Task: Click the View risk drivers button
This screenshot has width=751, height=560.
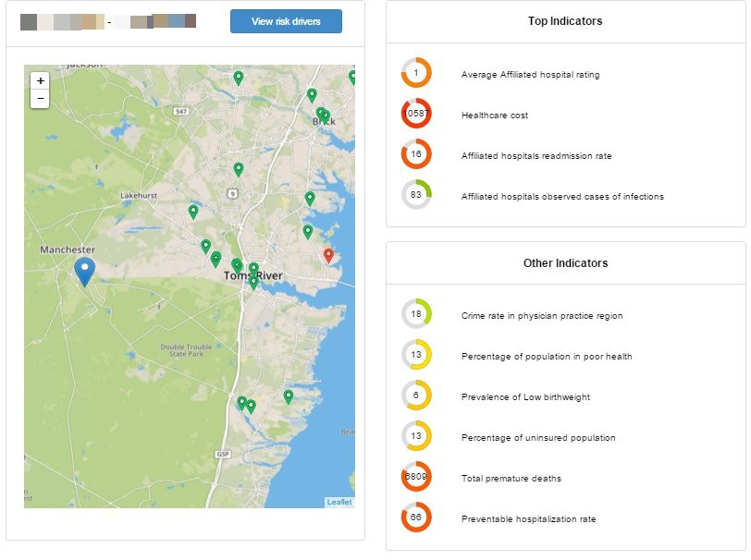Action: [x=286, y=21]
